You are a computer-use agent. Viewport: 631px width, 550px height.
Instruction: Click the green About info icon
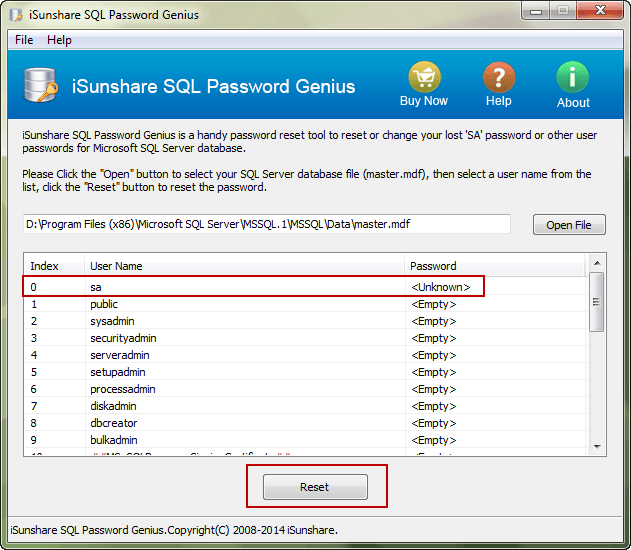click(573, 78)
